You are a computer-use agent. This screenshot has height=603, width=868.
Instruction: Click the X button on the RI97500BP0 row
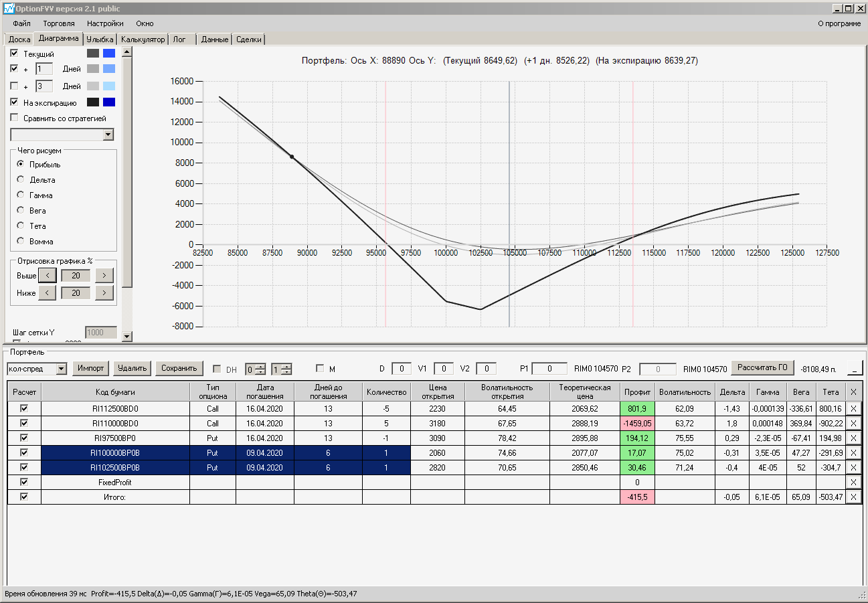tap(853, 438)
